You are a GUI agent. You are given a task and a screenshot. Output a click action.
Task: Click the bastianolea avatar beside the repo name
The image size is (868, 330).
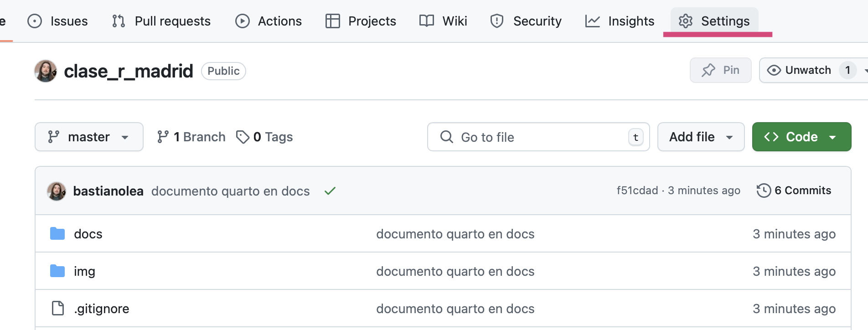click(46, 71)
